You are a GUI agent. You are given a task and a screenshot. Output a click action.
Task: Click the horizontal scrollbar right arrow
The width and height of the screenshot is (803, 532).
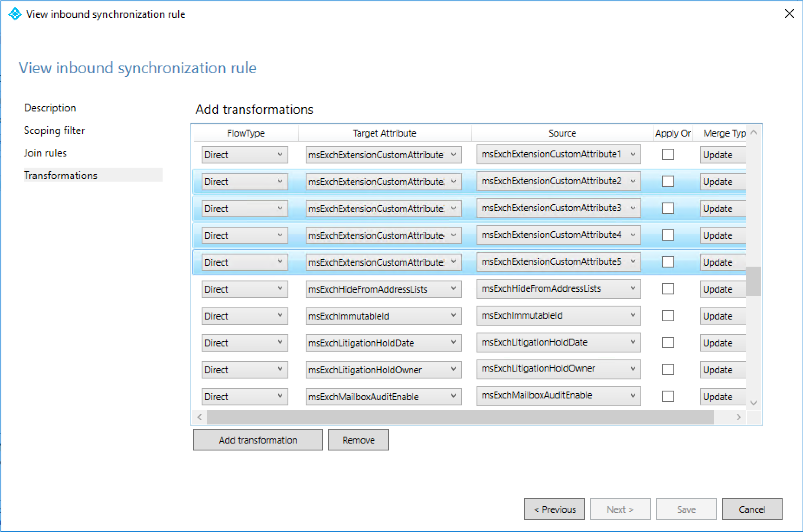click(738, 417)
